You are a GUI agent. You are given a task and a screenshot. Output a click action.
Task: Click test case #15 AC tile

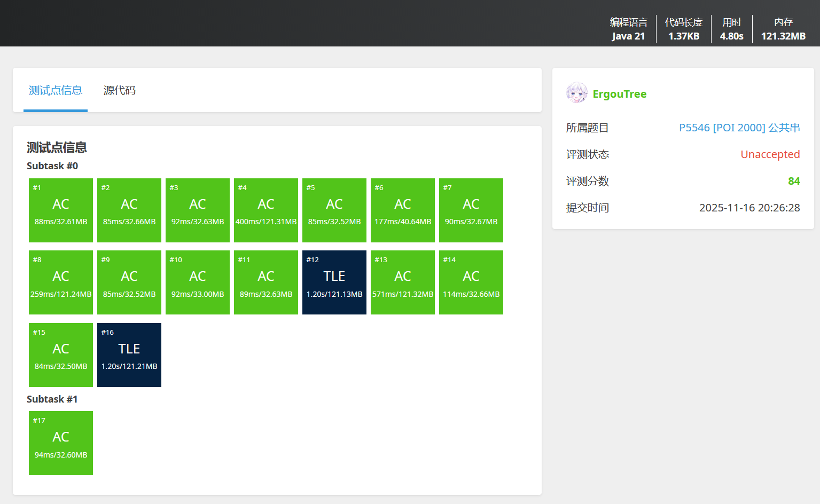pos(61,355)
